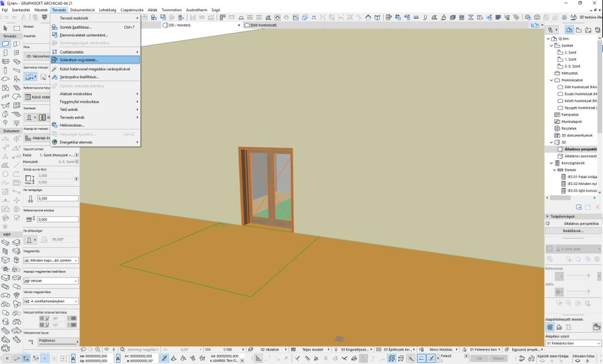Click the Vázszerkez layer button with eye

point(37,56)
